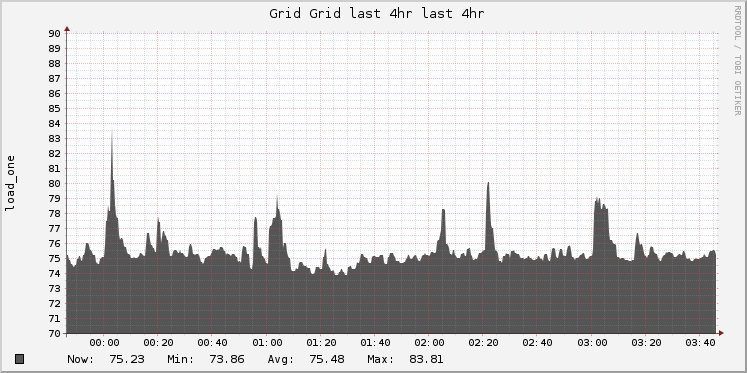The height and width of the screenshot is (373, 747).
Task: Click the 80 label on the y-axis
Action: [54, 183]
